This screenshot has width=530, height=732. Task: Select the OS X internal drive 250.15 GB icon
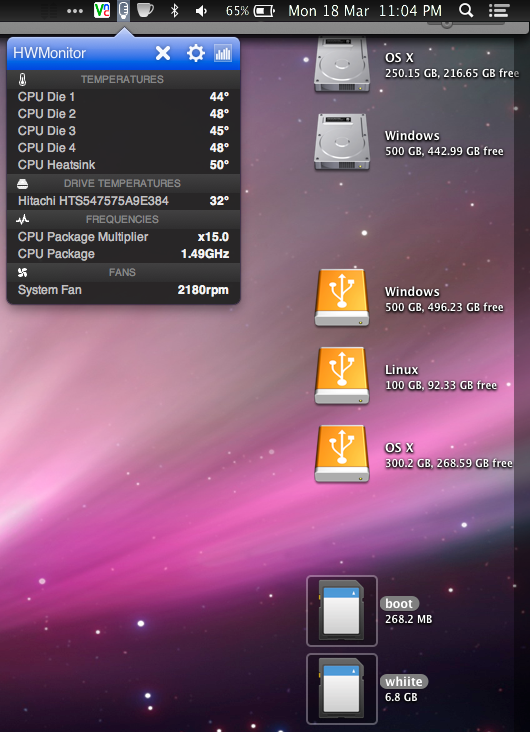coord(342,64)
